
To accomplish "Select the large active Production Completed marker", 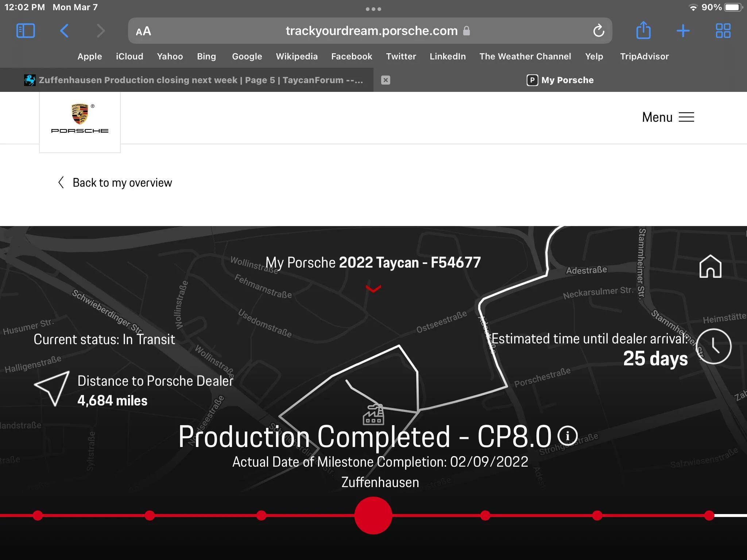I will (373, 516).
